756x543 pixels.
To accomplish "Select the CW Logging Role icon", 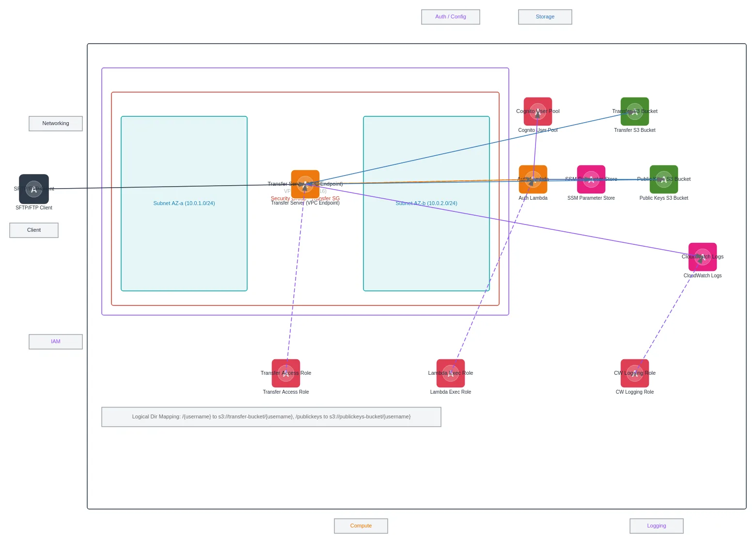I will click(x=635, y=373).
